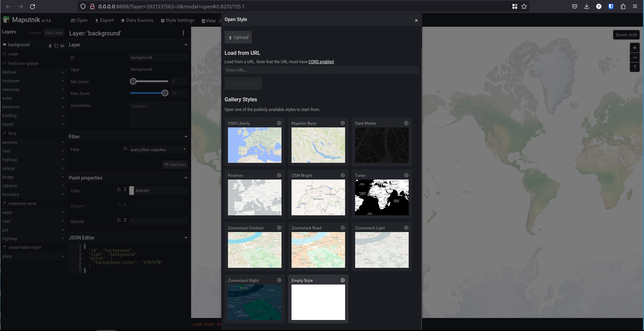Click plus icon on OSM Bright card

click(x=343, y=175)
